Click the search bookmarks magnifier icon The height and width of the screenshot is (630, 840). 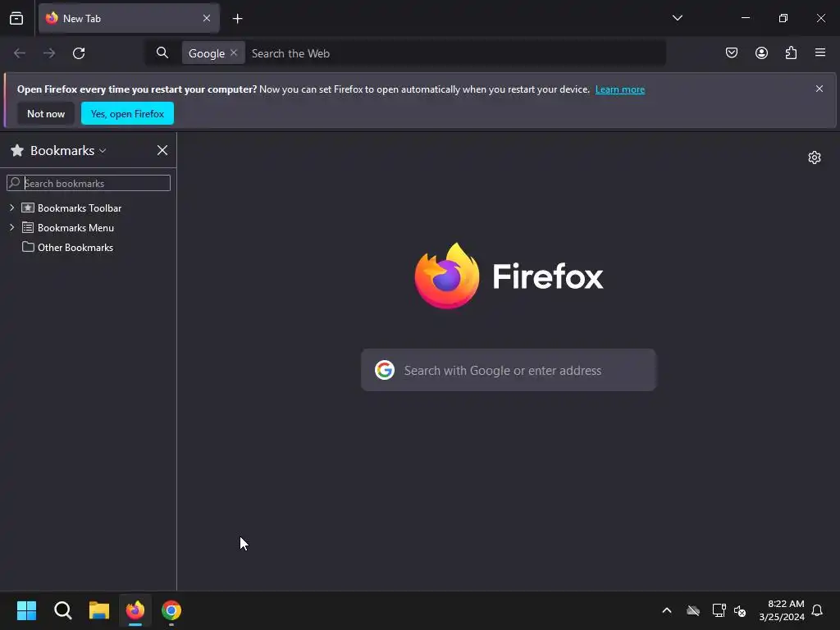click(x=15, y=183)
